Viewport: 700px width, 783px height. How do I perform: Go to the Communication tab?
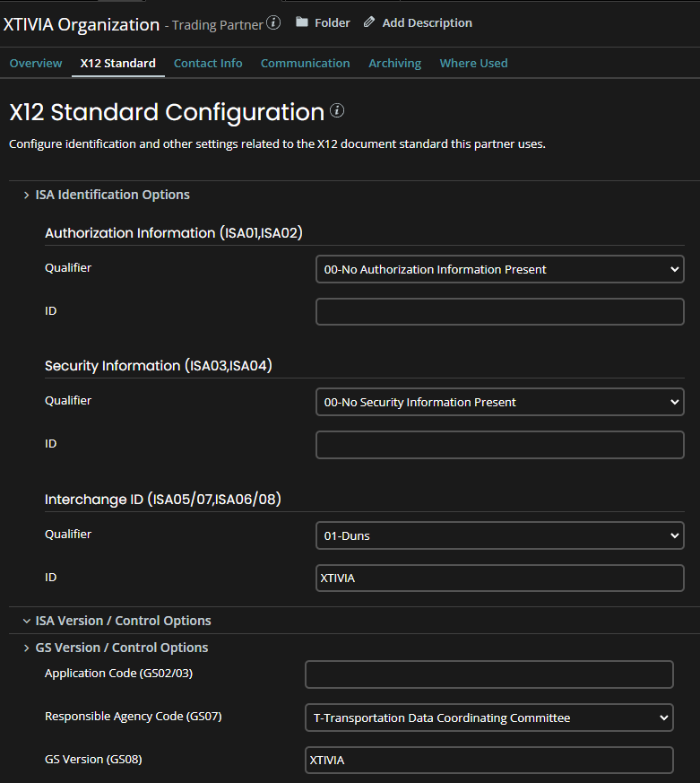coord(305,63)
